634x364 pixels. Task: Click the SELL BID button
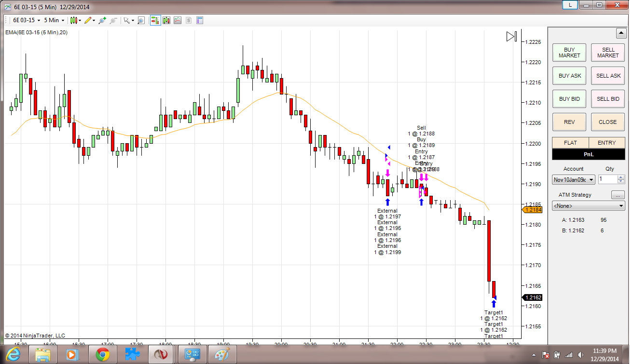608,99
